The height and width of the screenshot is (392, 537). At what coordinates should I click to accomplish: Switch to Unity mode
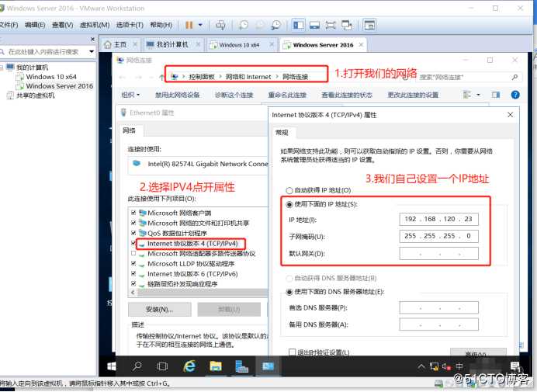coord(347,25)
